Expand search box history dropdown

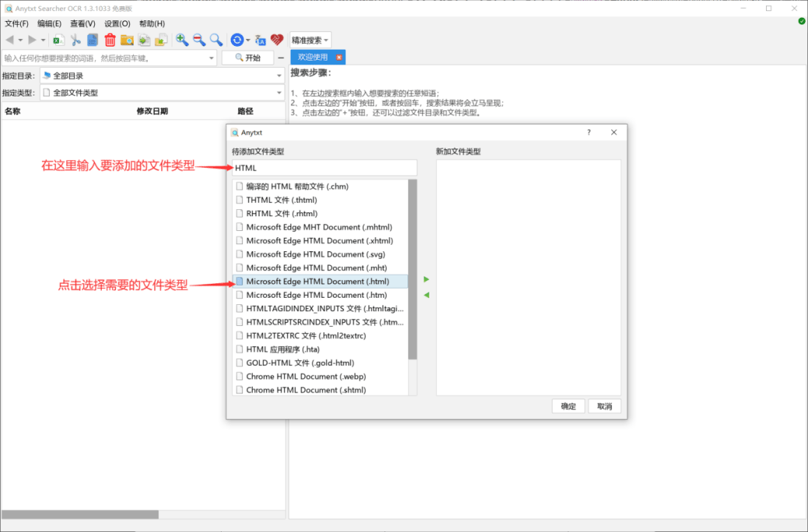coord(212,58)
